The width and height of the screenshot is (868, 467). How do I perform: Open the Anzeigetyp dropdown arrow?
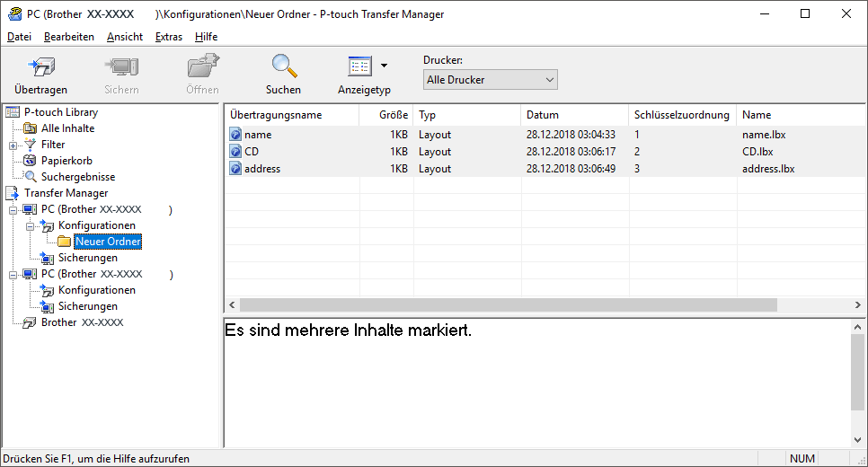[384, 66]
